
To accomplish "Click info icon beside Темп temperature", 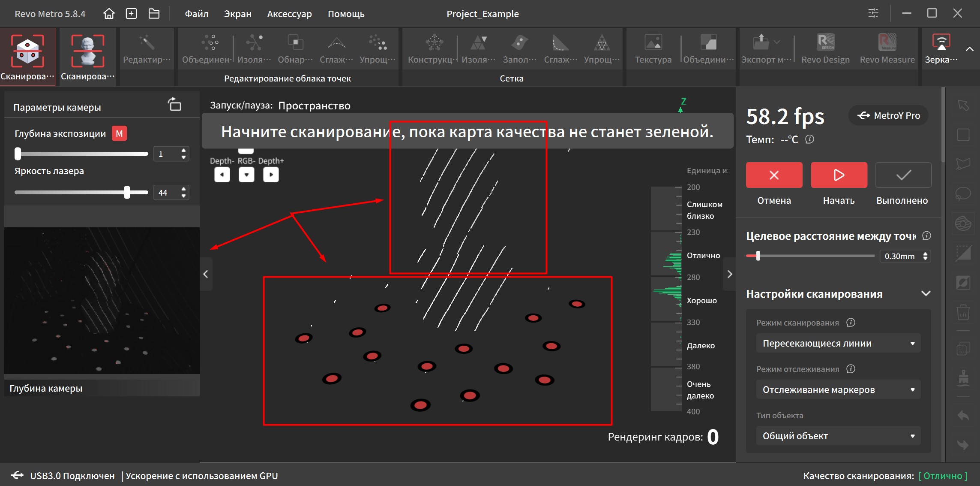I will click(x=809, y=139).
